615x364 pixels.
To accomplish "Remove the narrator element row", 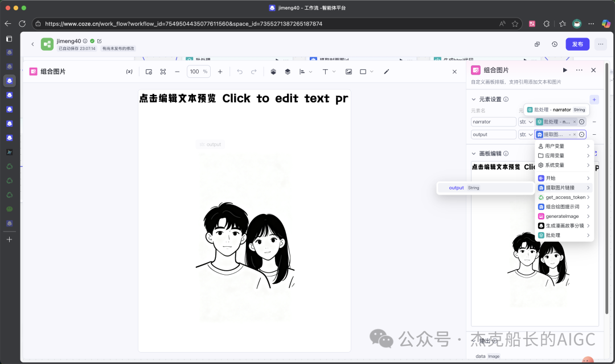I will 594,122.
